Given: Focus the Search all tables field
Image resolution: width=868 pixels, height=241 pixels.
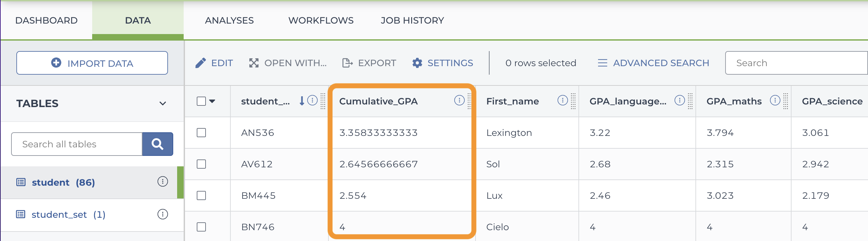Looking at the screenshot, I should click(77, 144).
